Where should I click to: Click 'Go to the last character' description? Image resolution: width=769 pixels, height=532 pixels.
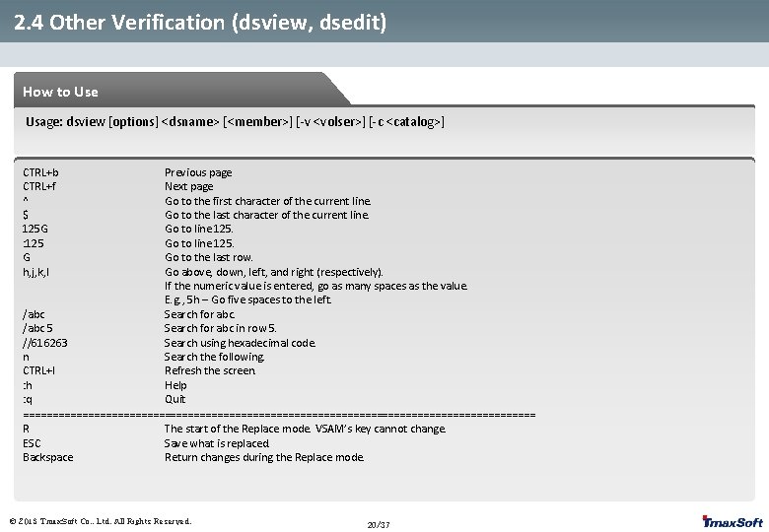[x=267, y=215]
